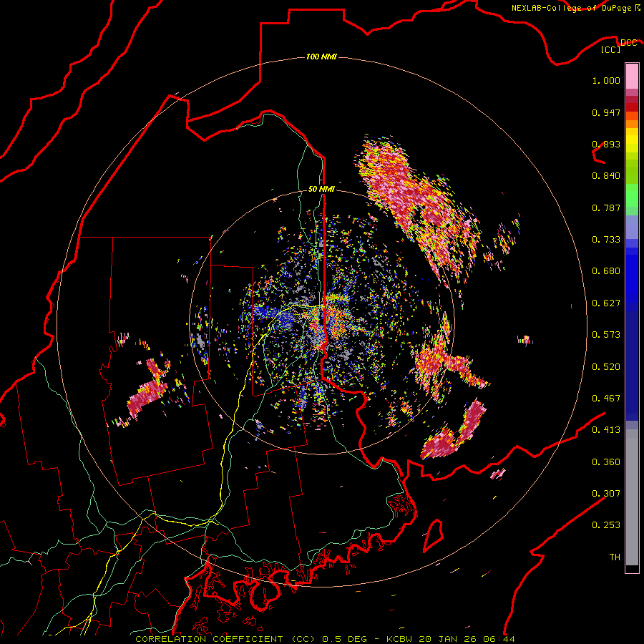The image size is (644, 644).
Task: Select the 0.413 legend value
Action: click(606, 430)
